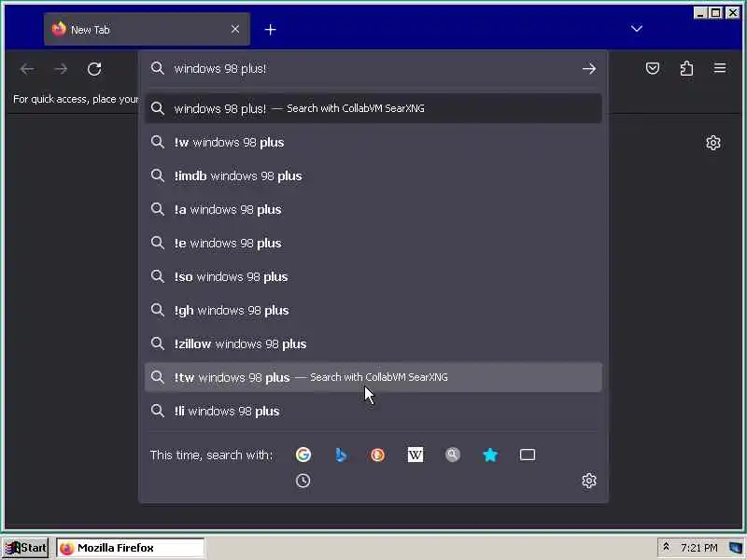747x560 pixels.
Task: Open a new tab with plus button
Action: point(270,30)
